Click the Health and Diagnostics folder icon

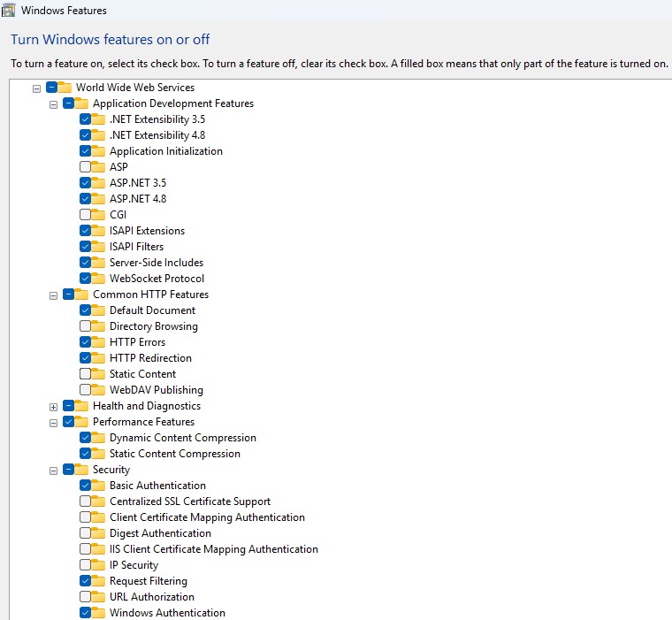[x=81, y=406]
